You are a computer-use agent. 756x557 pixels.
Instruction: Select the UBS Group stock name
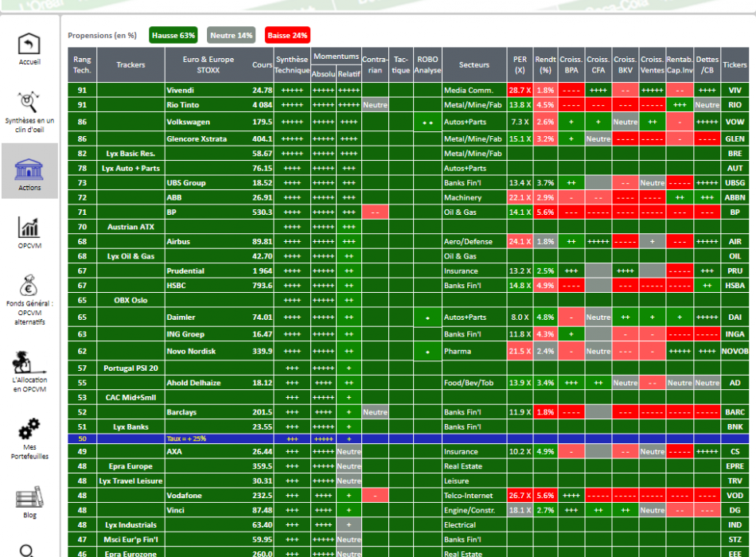click(186, 183)
